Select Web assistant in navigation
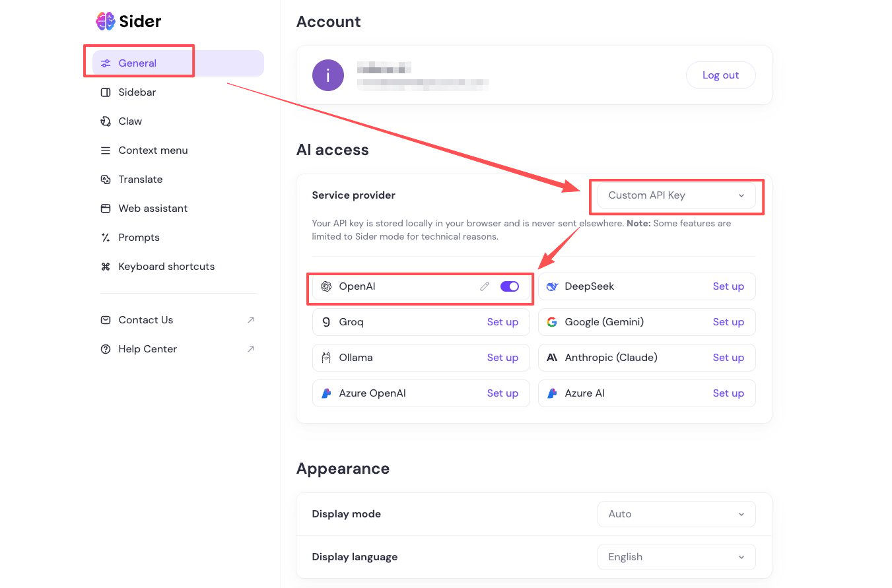 (178, 209)
